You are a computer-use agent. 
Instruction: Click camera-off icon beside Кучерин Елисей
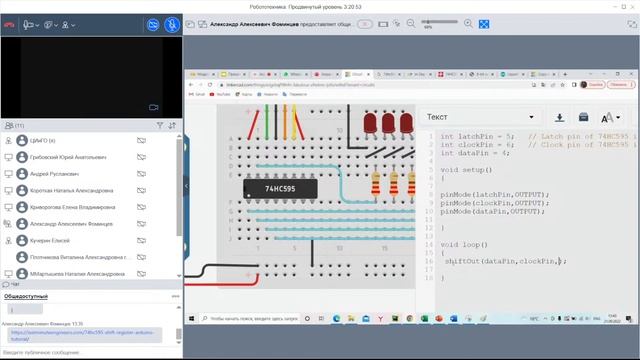[141, 240]
